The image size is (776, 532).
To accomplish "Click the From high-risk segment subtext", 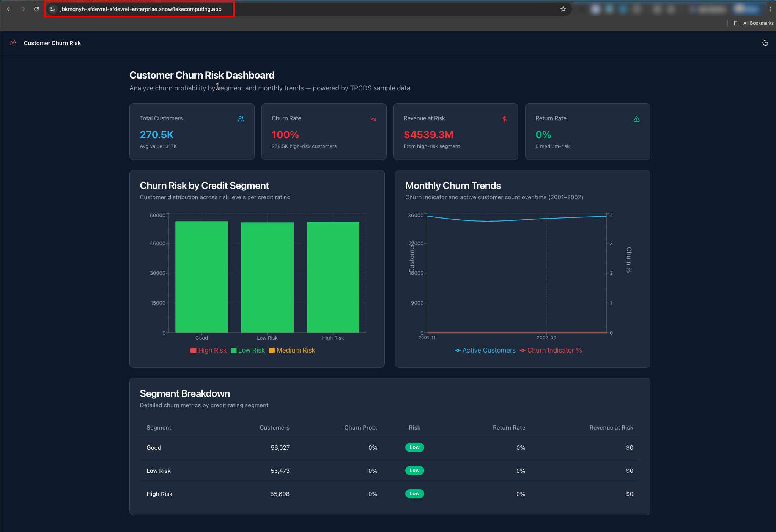I will 432,146.
